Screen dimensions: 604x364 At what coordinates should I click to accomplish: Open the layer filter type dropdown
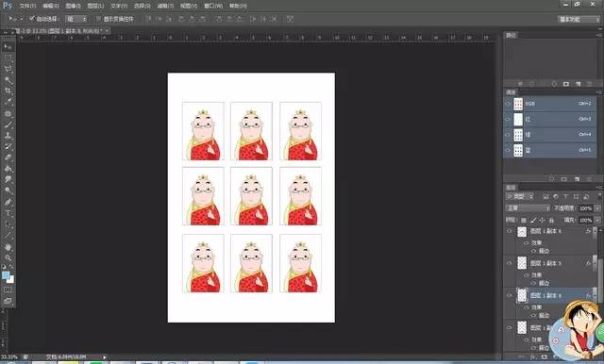(x=520, y=197)
